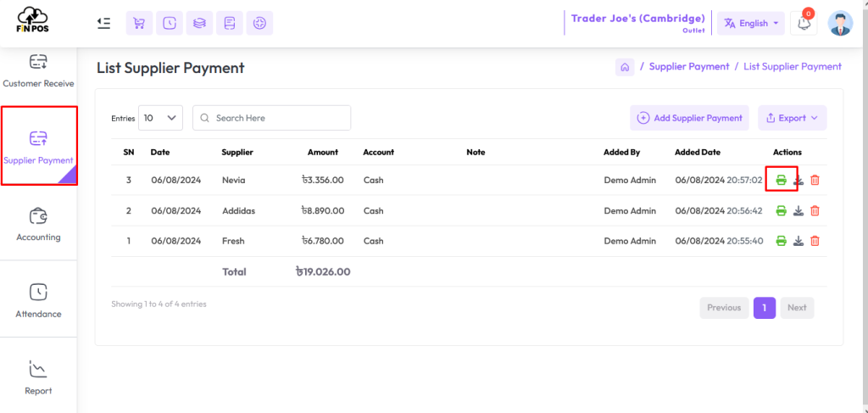Expand the Export dropdown
Viewport: 868px width, 413px height.
click(793, 118)
